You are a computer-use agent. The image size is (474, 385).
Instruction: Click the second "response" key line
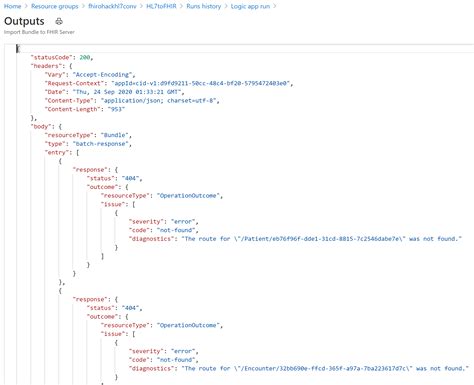point(95,300)
